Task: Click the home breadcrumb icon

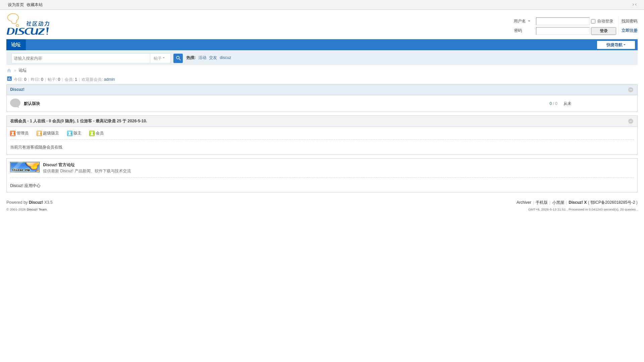Action: coord(9,71)
